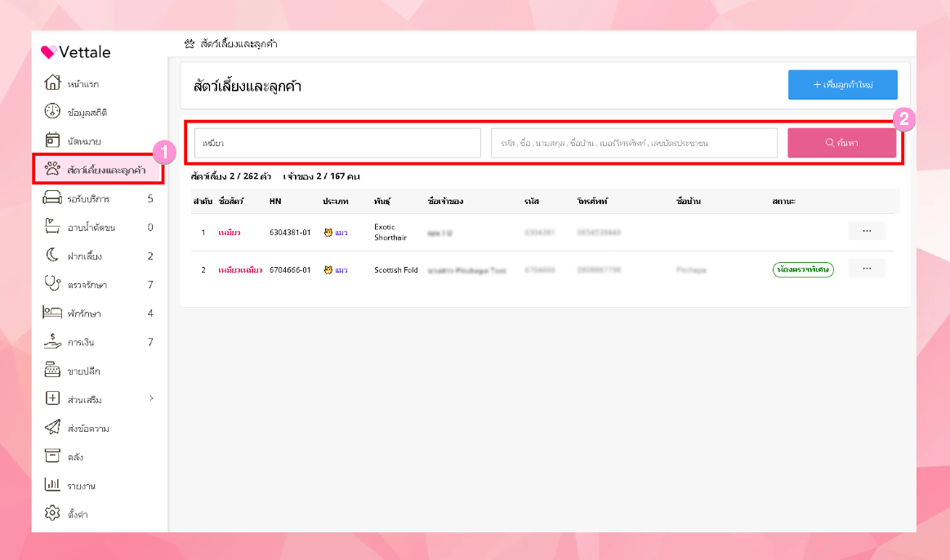The height and width of the screenshot is (560, 950).
Task: Expand the ส่วนเสริม submenu chevron
Action: 151,398
